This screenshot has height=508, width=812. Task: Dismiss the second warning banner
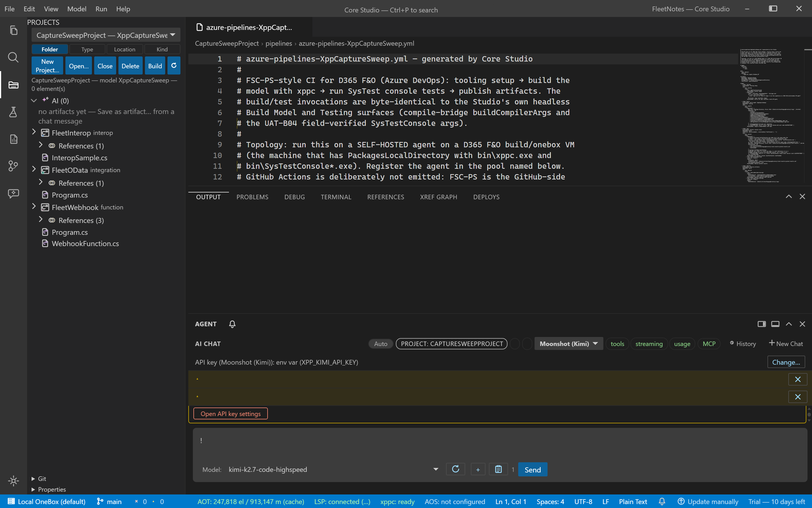point(798,397)
